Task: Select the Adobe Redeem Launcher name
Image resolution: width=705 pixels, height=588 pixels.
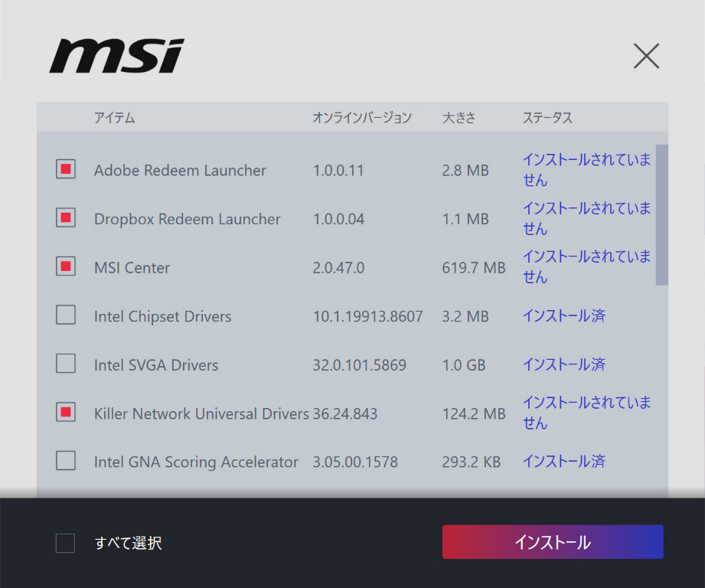Action: pos(180,171)
